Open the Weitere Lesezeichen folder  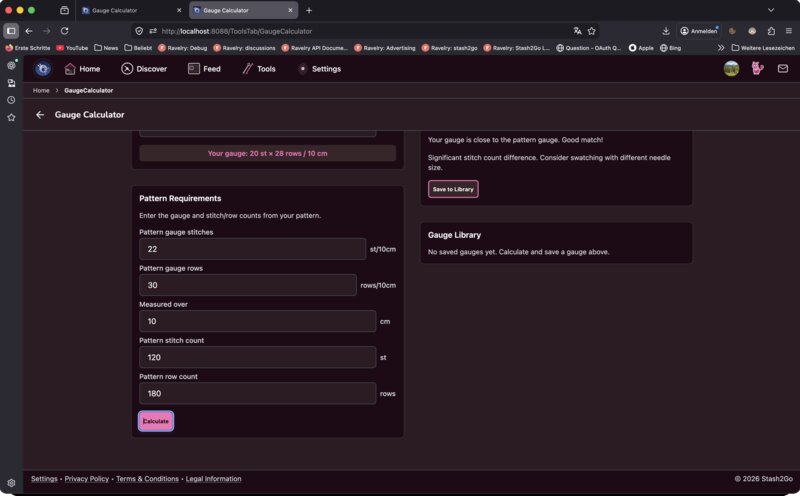pyautogui.click(x=763, y=48)
